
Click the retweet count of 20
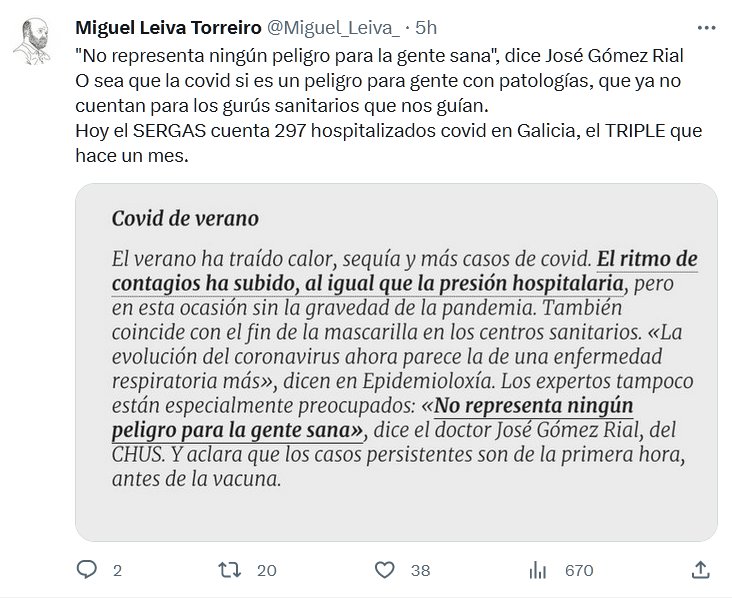(x=265, y=571)
